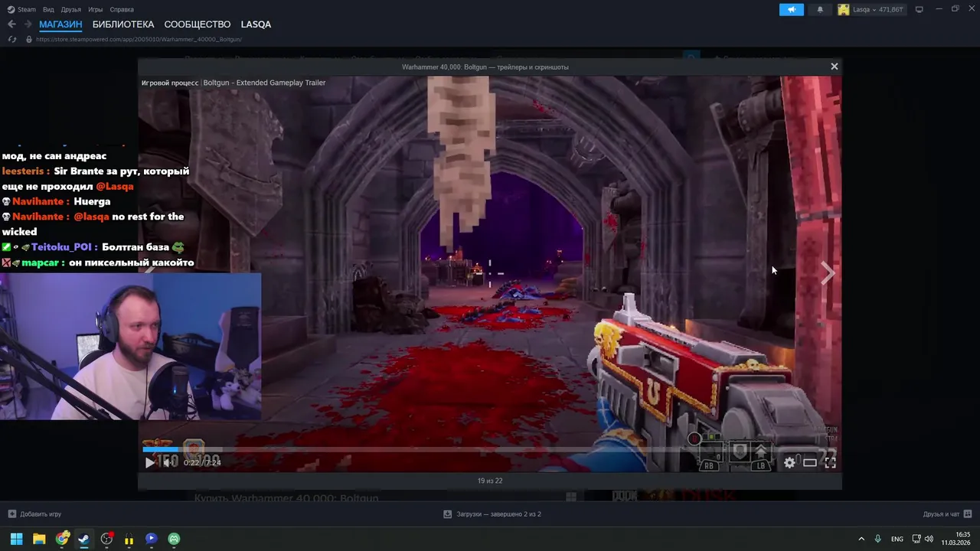Screen dimensions: 980x551
Task: Click the 0:22 / 7:24 time display
Action: click(202, 462)
